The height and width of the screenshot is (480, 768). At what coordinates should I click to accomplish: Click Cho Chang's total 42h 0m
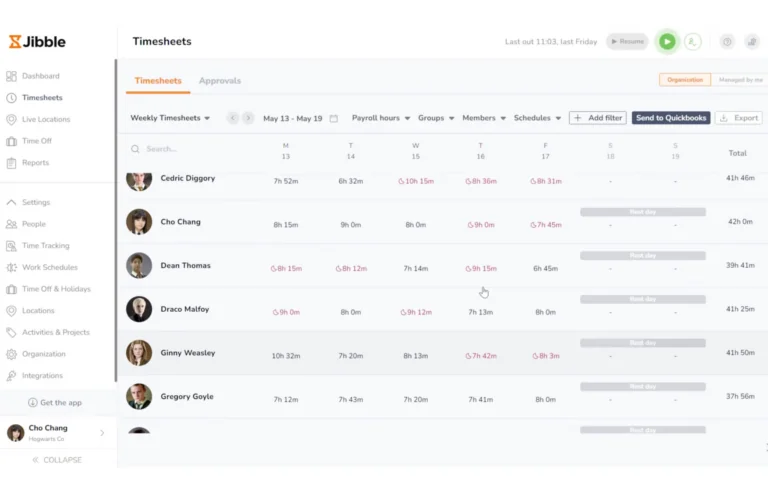click(x=740, y=221)
